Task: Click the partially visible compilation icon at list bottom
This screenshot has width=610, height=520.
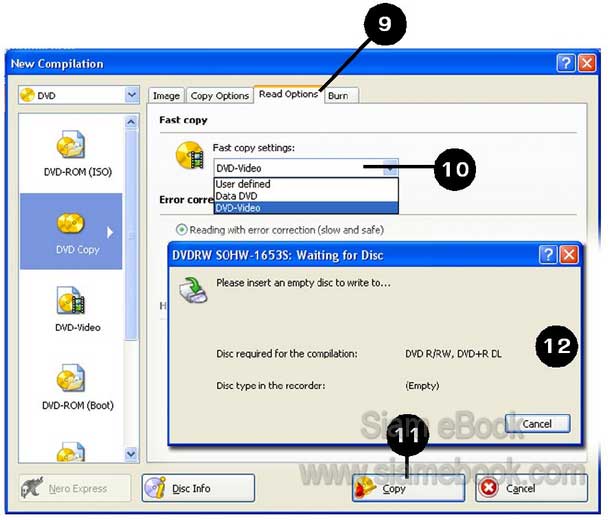Action: point(71,452)
